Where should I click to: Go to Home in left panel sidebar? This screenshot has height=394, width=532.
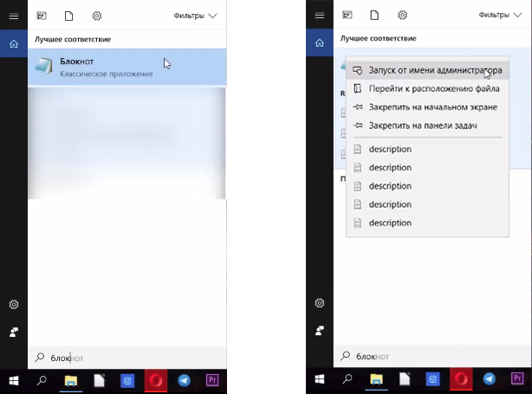coord(14,44)
